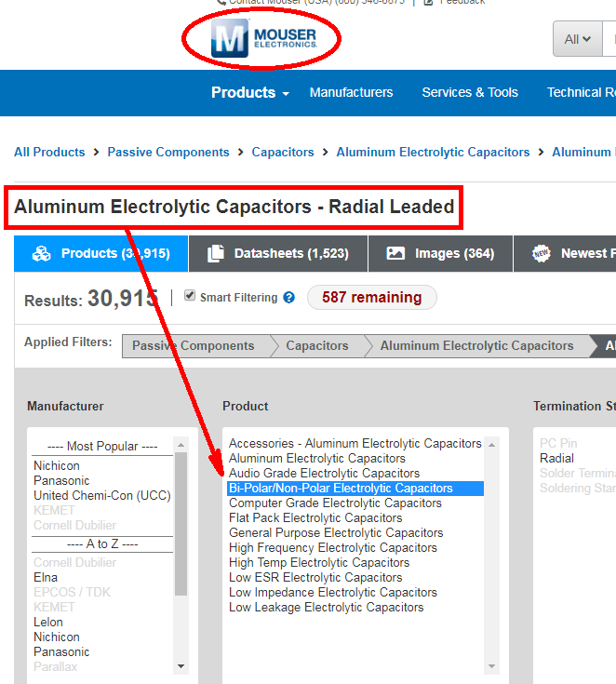Click the Images picture icon

click(395, 253)
